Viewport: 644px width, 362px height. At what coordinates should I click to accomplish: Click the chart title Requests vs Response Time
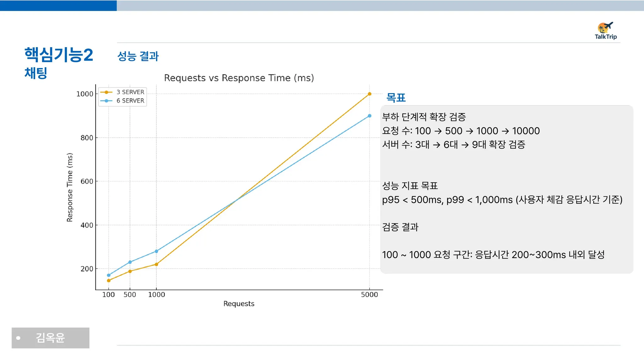tap(239, 78)
